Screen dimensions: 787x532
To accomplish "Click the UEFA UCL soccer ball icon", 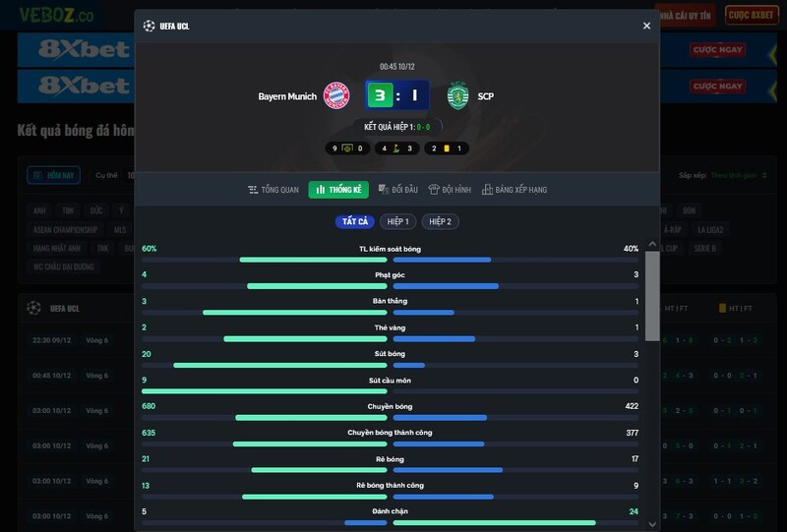I will (x=150, y=26).
